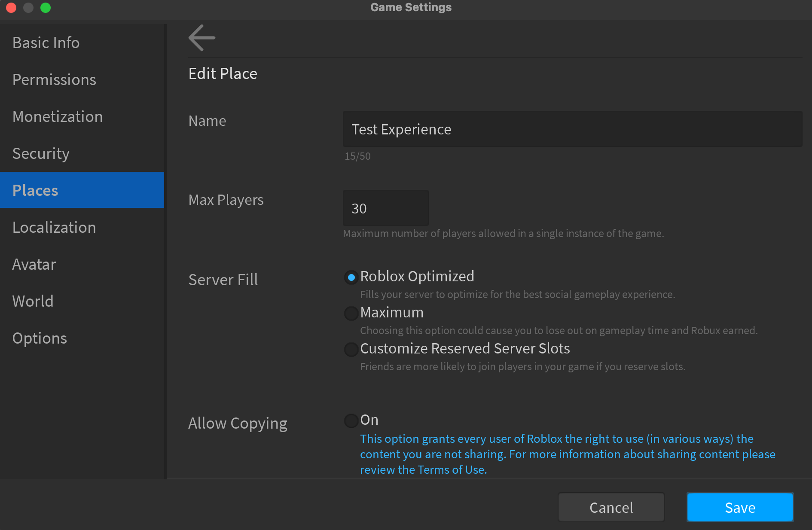Click the Save button
The width and height of the screenshot is (812, 530).
tap(740, 507)
